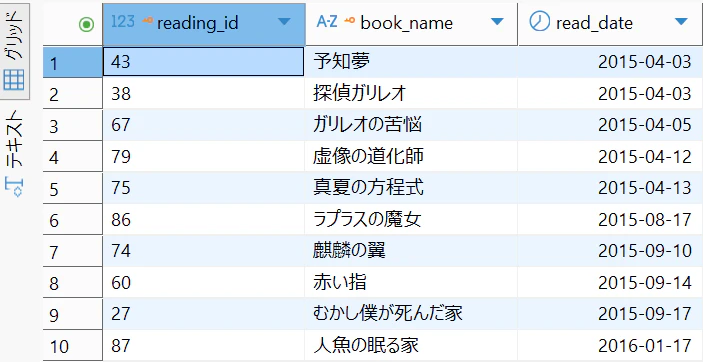703x362 pixels.
Task: Open the book_name column filter dropdown
Action: pyautogui.click(x=497, y=22)
